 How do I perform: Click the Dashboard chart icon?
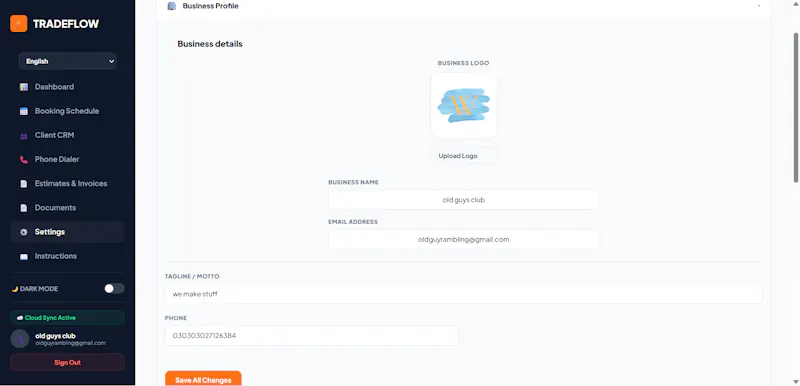pyautogui.click(x=23, y=87)
